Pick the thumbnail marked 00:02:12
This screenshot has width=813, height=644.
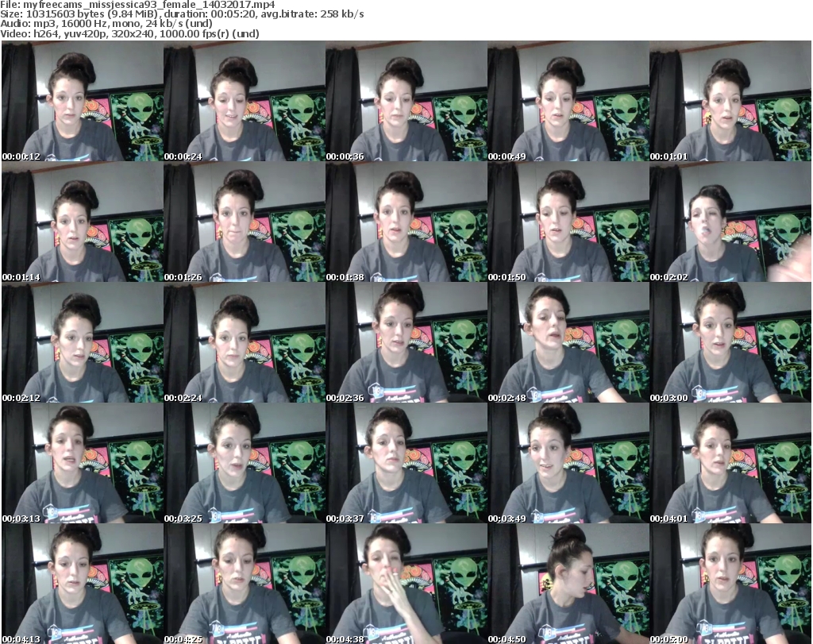[x=83, y=343]
